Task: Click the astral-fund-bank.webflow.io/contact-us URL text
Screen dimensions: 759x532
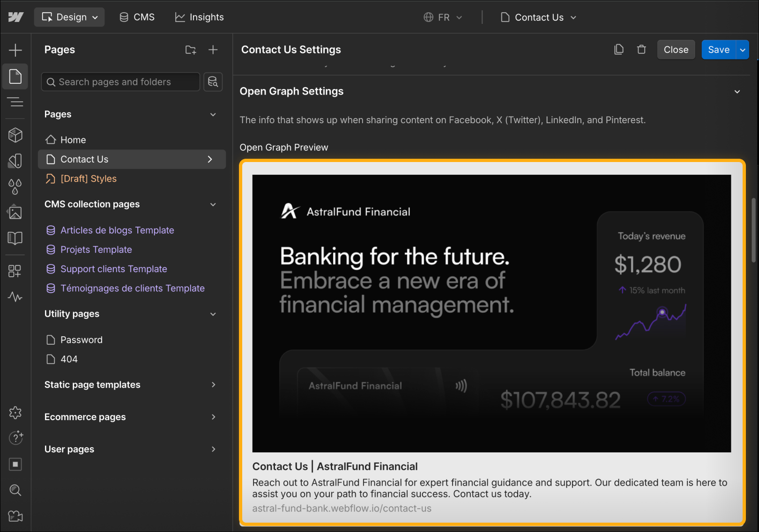Action: tap(342, 509)
